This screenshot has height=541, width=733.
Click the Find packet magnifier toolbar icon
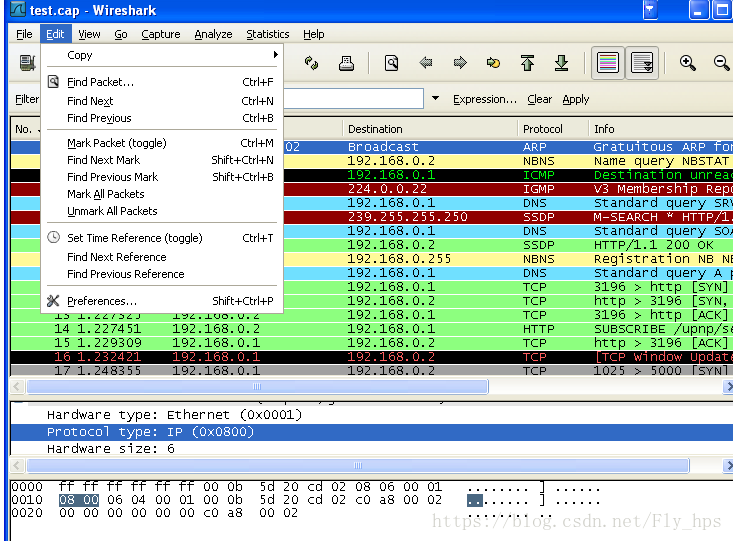(x=391, y=63)
